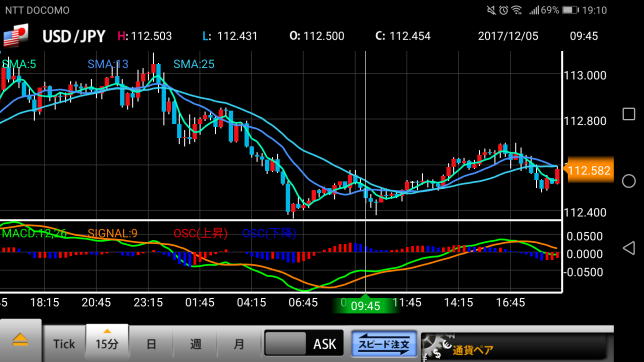Tap the SMA:25 indicator label

pos(193,64)
